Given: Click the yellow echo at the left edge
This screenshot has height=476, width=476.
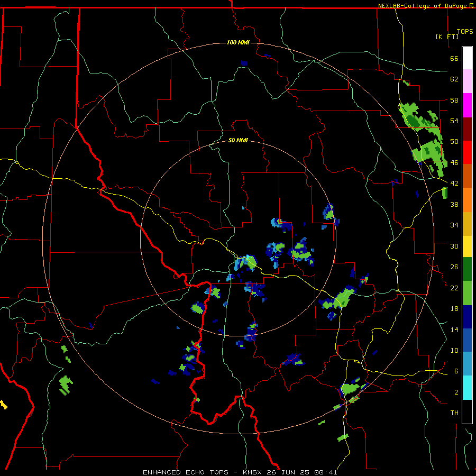Looking at the screenshot, I should point(3,405).
